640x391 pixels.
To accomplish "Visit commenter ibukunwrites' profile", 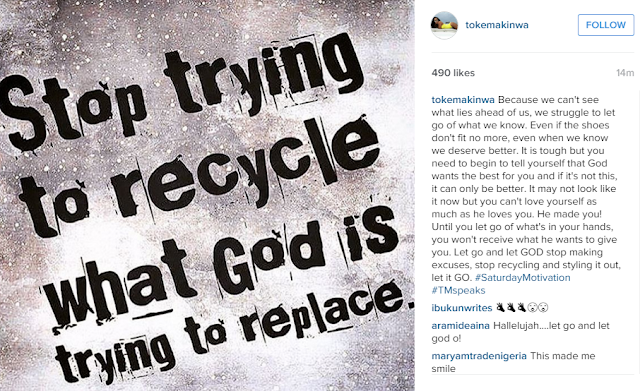I will [462, 308].
